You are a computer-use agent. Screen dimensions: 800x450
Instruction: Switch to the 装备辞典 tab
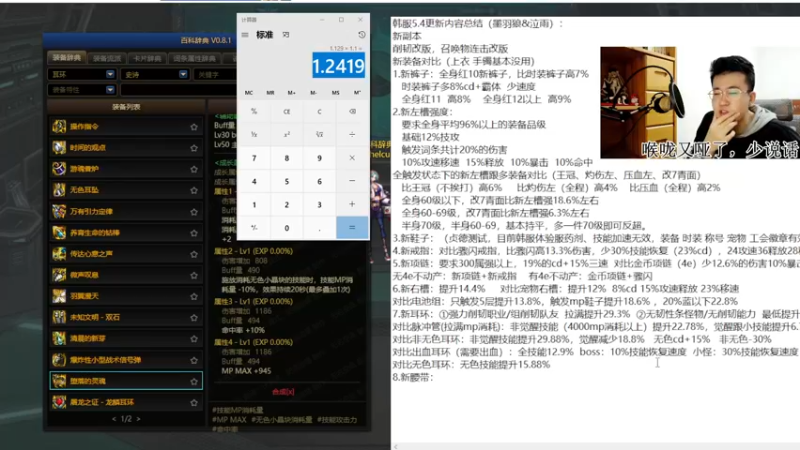[66, 58]
